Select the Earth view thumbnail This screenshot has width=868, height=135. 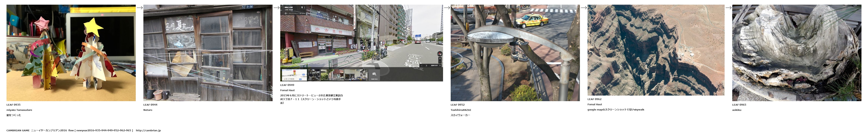314,75
